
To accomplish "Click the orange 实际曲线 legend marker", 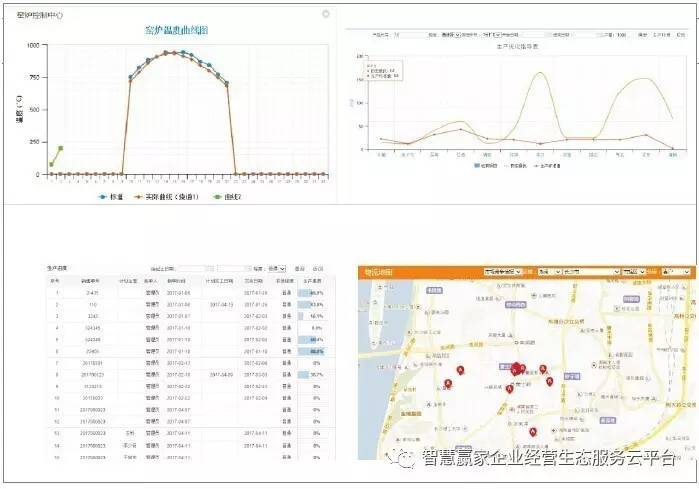I will [x=141, y=197].
